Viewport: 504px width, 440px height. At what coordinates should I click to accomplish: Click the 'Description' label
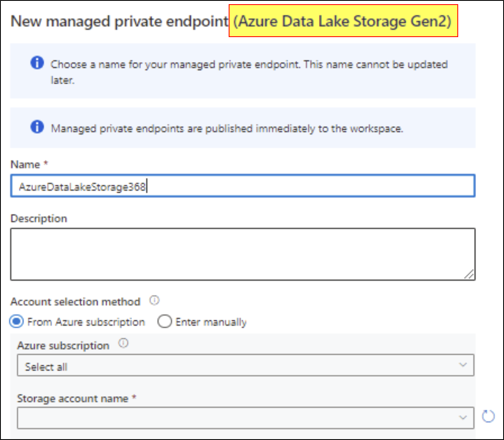tap(39, 218)
